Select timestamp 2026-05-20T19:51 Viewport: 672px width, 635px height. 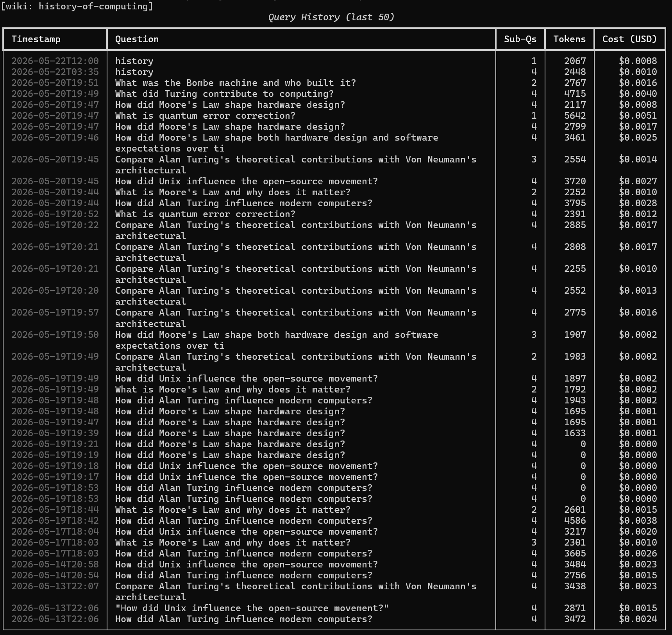55,83
